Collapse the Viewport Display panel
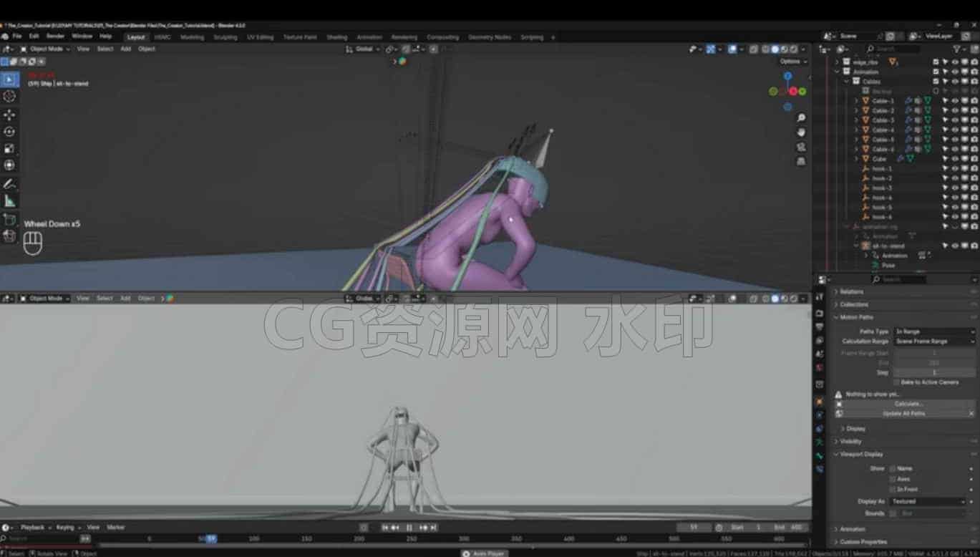Viewport: 980px width, 557px height. coord(861,454)
